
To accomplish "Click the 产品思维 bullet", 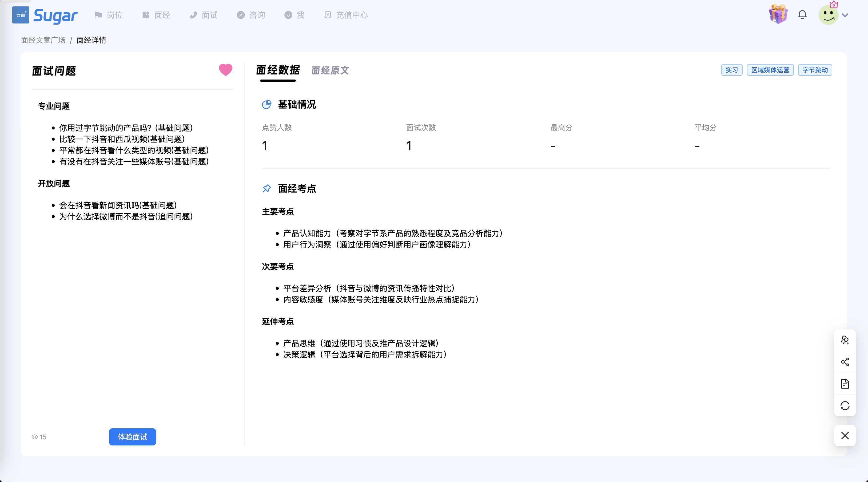I will click(x=361, y=343).
